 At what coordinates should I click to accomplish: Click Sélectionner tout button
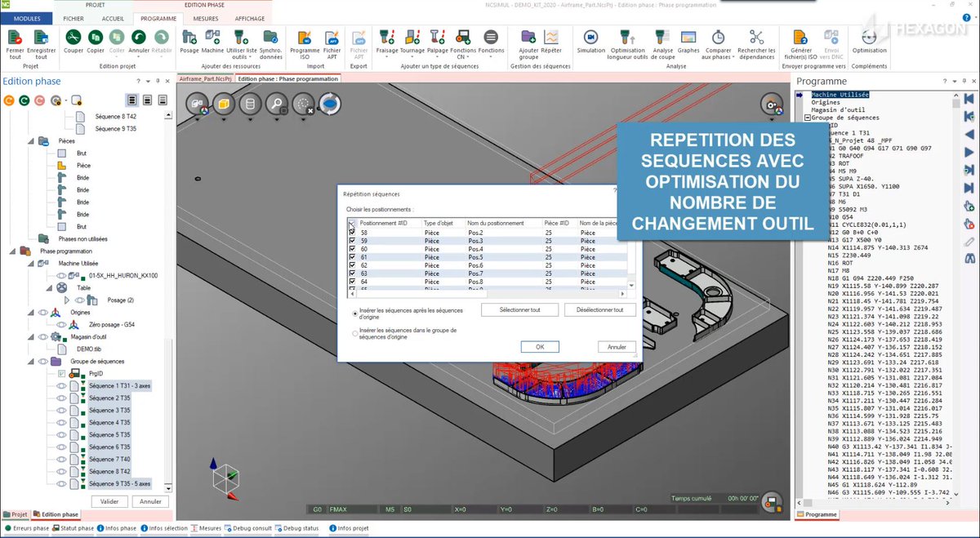(x=519, y=310)
